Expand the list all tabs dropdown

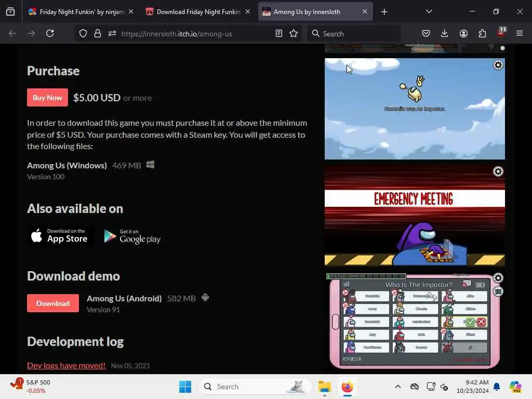click(429, 11)
